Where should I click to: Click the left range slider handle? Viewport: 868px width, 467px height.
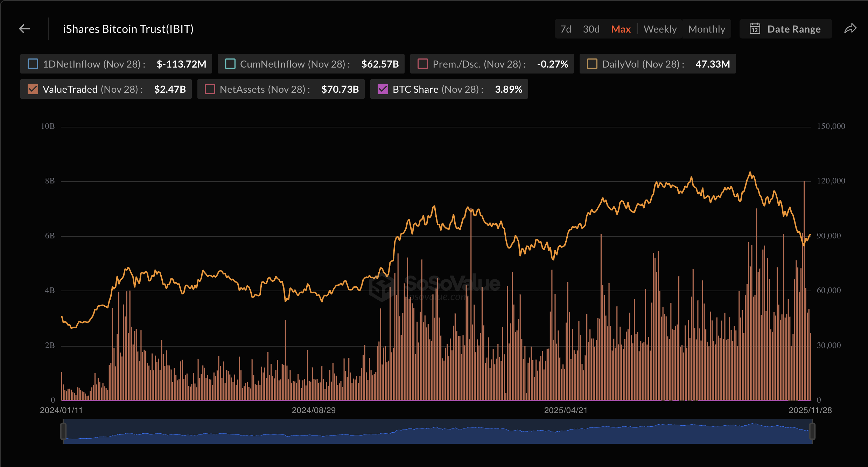point(63,431)
